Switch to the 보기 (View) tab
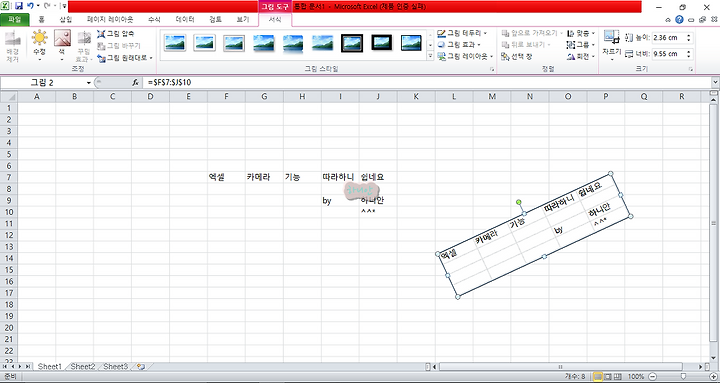720x383 pixels. [x=242, y=20]
